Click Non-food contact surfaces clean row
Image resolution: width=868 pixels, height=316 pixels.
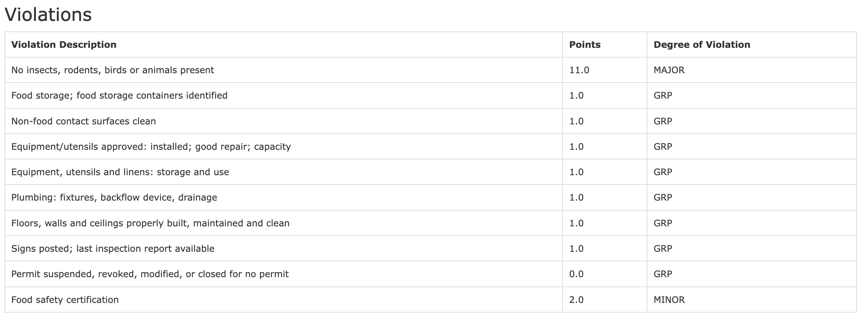[x=83, y=121]
